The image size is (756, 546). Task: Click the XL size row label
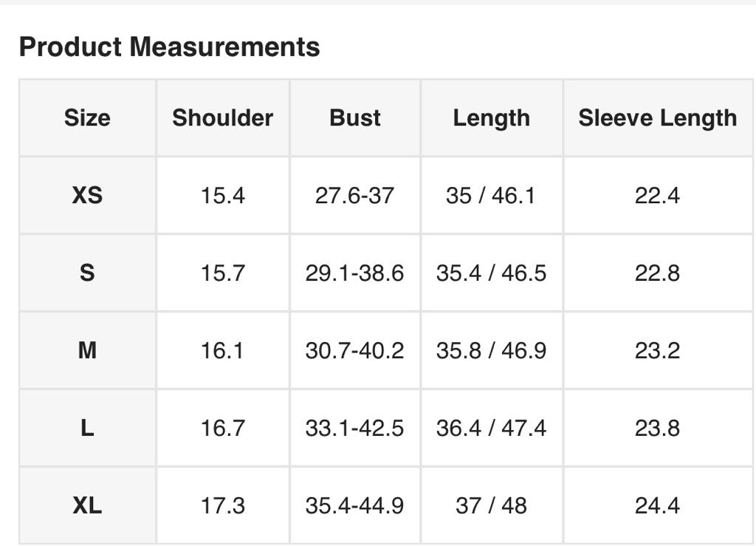coord(87,505)
